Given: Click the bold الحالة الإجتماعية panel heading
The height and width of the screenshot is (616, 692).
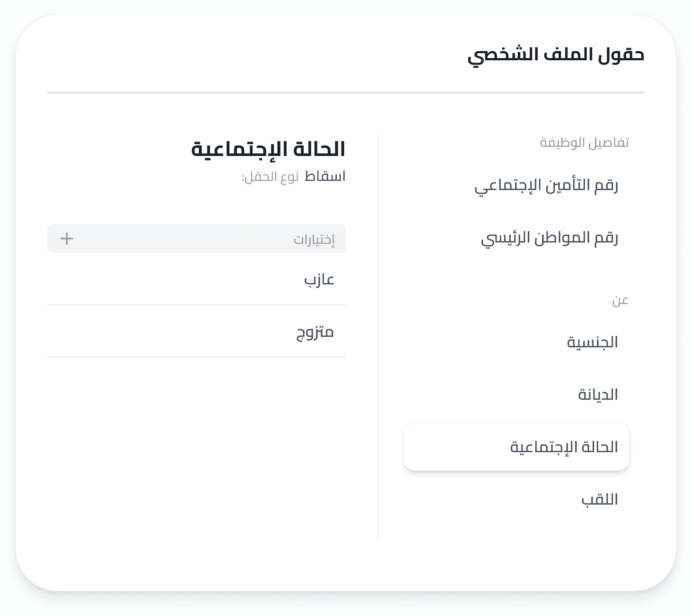Looking at the screenshot, I should pos(268,149).
